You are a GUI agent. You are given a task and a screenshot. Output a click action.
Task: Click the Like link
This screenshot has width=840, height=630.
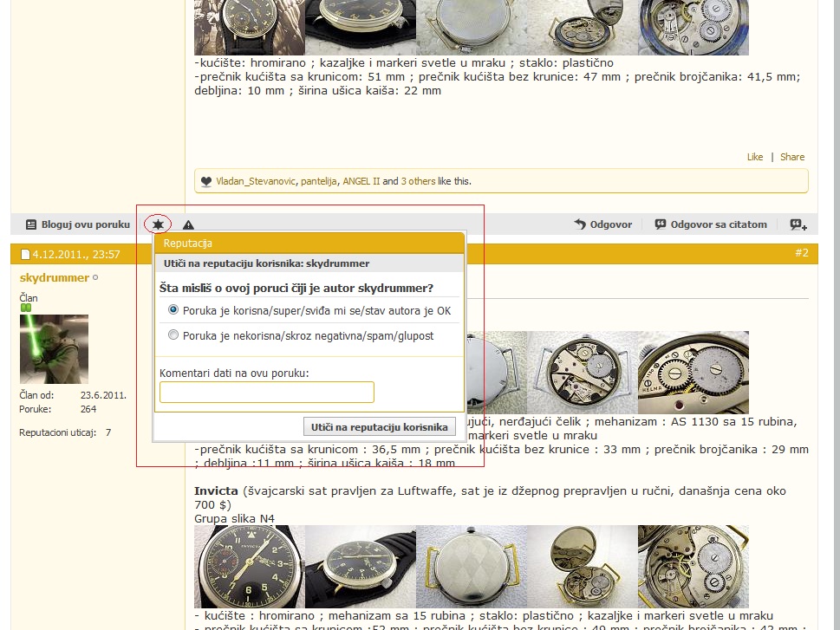[755, 157]
